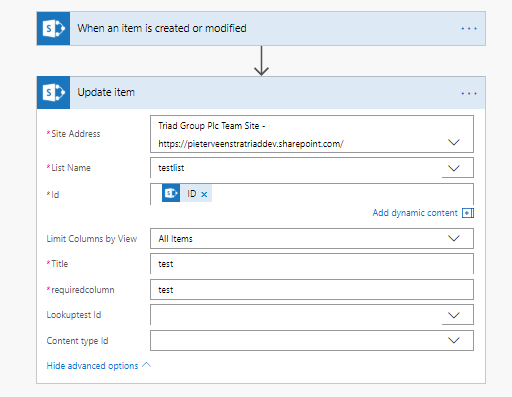
Task: Click the Site Address URL text
Action: (251, 144)
